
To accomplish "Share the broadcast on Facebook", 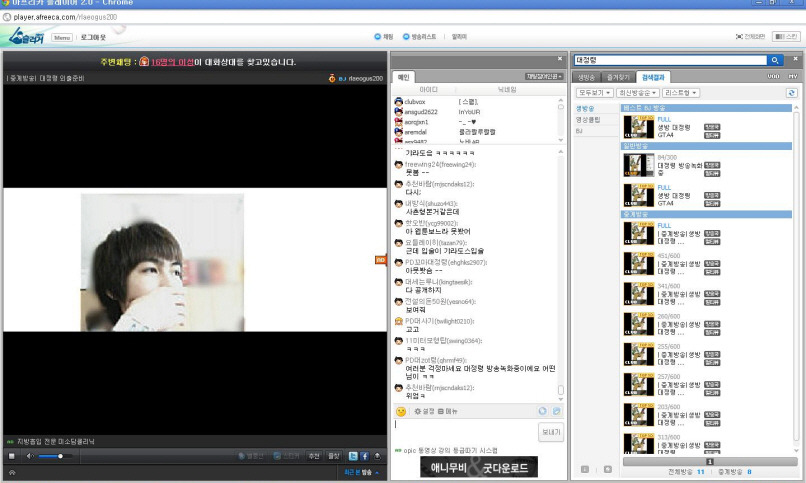I will 364,456.
